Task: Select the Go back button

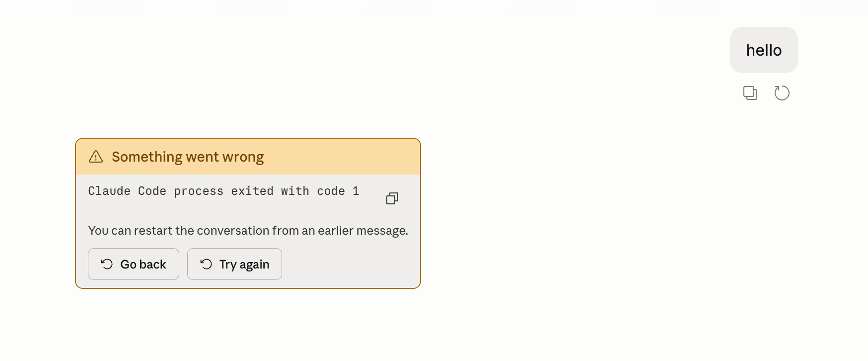Action: point(134,264)
